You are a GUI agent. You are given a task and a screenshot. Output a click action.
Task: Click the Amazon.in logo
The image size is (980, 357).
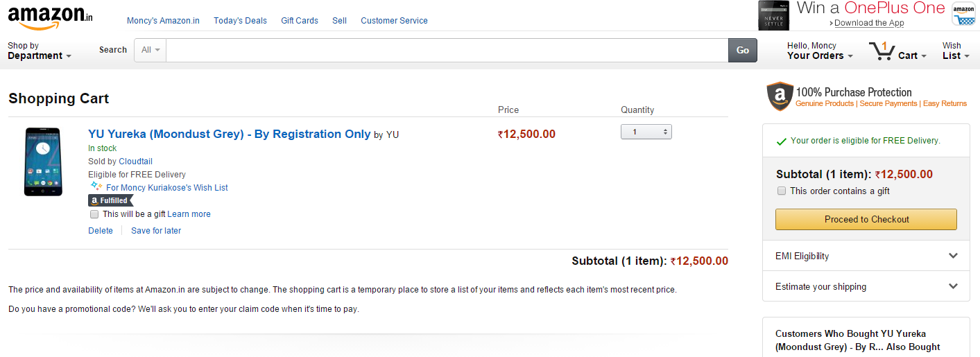pos(50,17)
